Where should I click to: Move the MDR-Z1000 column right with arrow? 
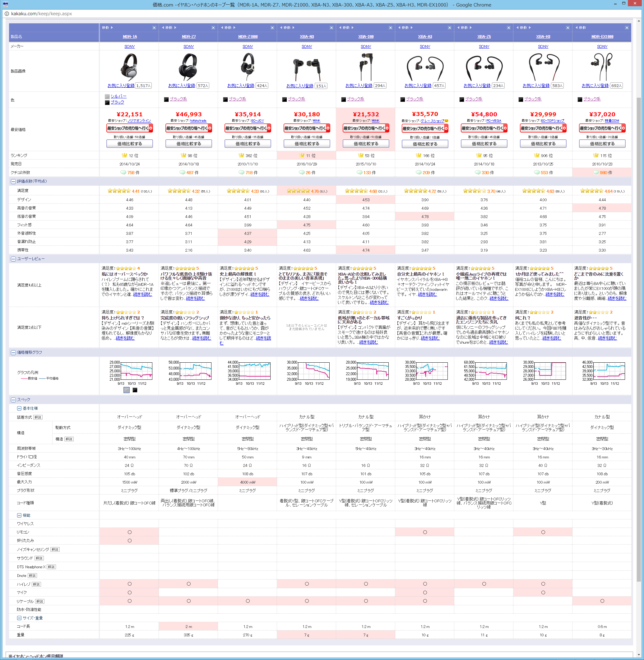[x=234, y=28]
